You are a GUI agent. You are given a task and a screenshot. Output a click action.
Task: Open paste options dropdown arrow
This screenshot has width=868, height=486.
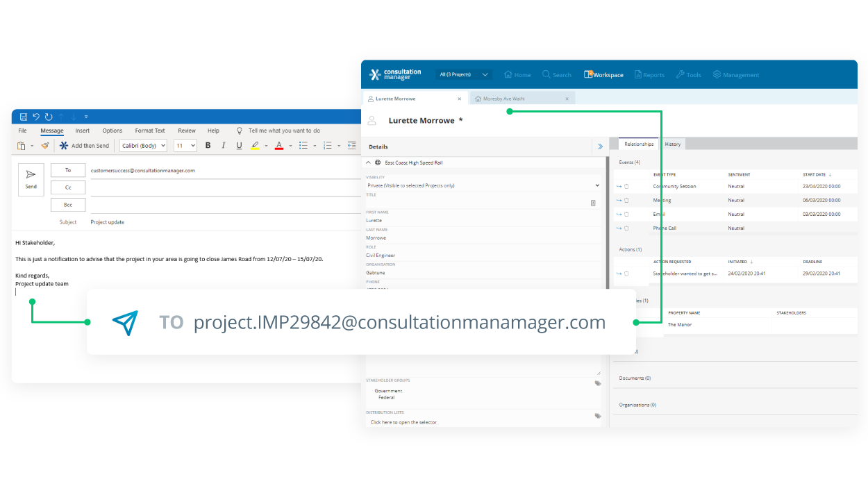coord(32,146)
